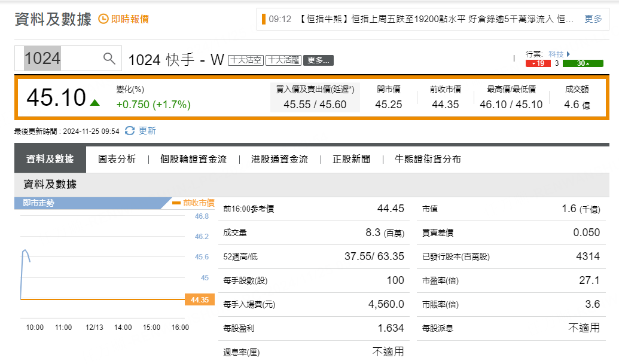Screen dimensions: 619x364
Task: Click the refresh arrows icon beside 更新
Action: [x=130, y=130]
